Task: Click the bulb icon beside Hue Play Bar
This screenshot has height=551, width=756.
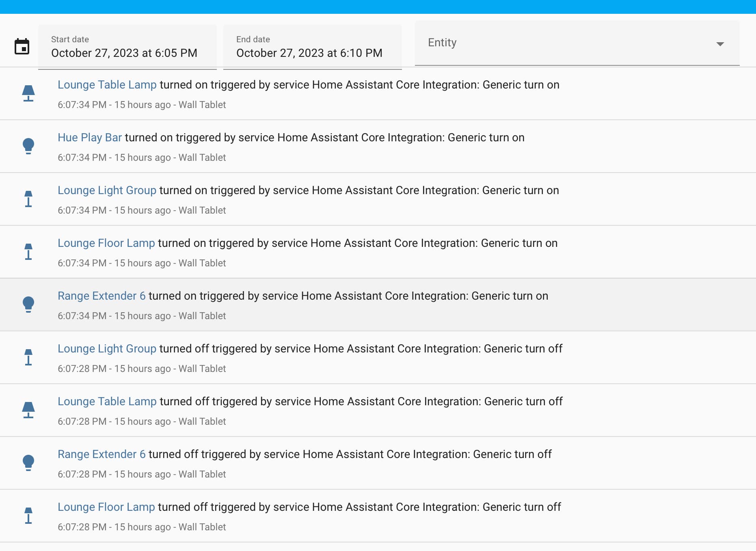Action: [28, 146]
